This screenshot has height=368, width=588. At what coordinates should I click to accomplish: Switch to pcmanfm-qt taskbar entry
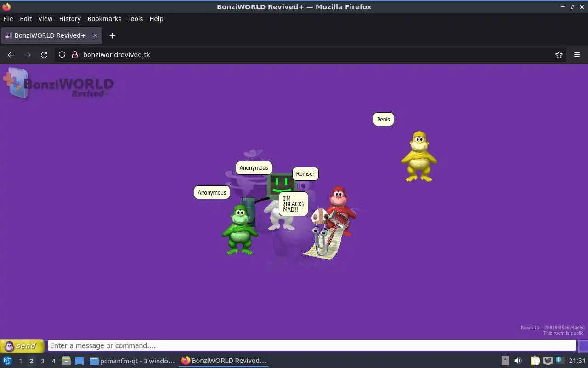[x=132, y=361]
